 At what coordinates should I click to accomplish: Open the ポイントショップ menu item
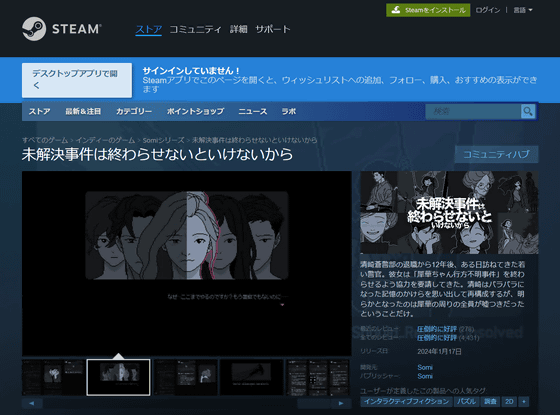pyautogui.click(x=195, y=111)
